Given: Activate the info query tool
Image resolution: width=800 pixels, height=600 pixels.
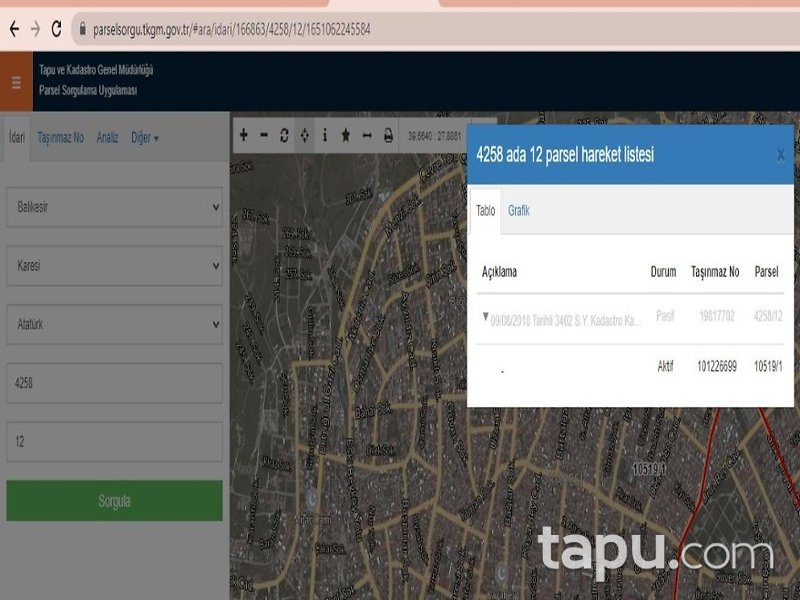Looking at the screenshot, I should pos(325,135).
